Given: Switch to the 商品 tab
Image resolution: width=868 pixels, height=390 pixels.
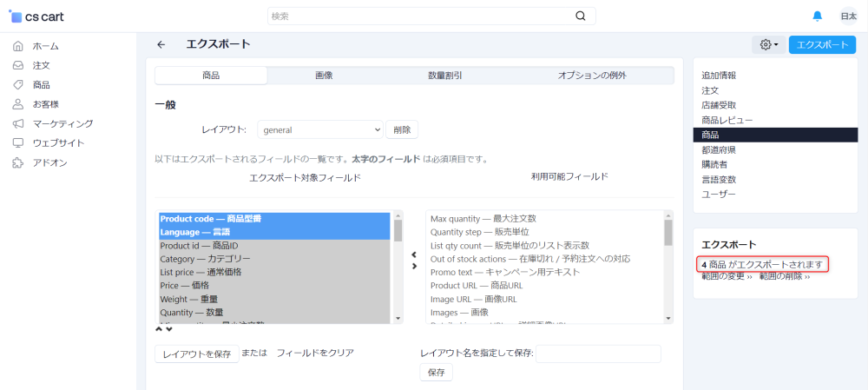Looking at the screenshot, I should [x=211, y=76].
